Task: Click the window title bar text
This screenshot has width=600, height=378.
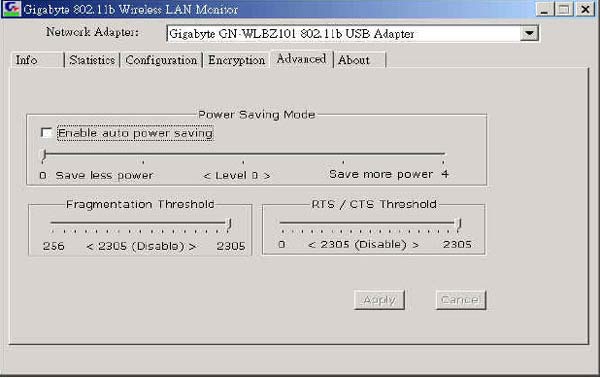Action: click(x=130, y=9)
